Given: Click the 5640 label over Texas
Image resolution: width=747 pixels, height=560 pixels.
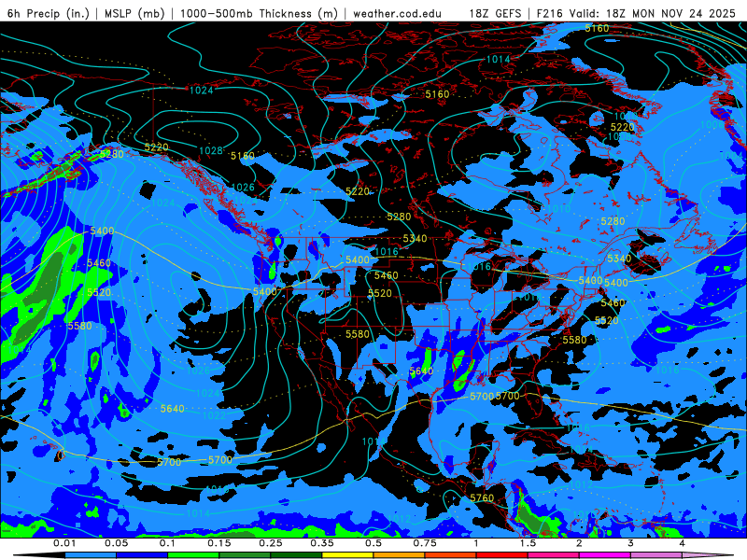Looking at the screenshot, I should point(422,371).
